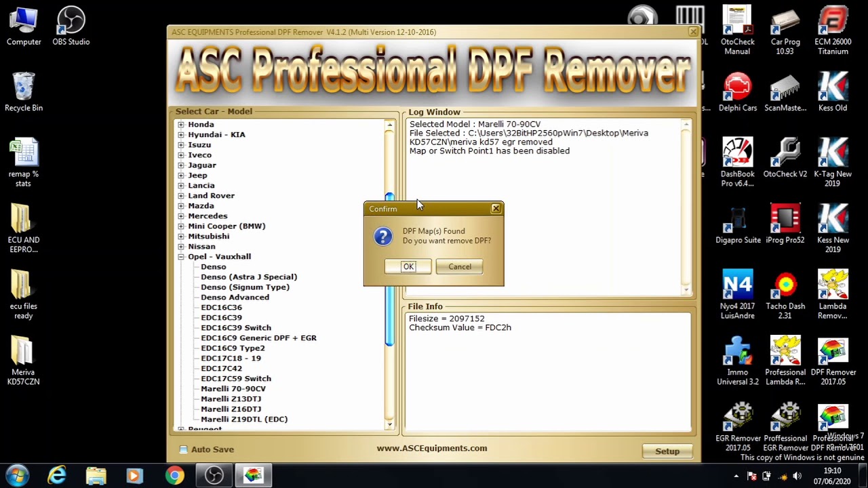
Task: Close the Confirm dialog with X
Action: [496, 209]
